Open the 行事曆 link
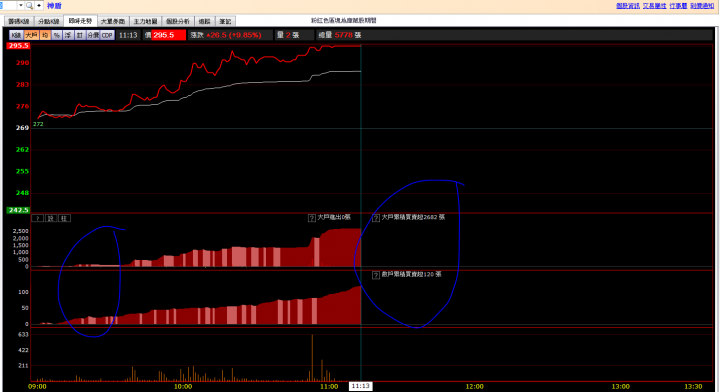 coord(678,6)
